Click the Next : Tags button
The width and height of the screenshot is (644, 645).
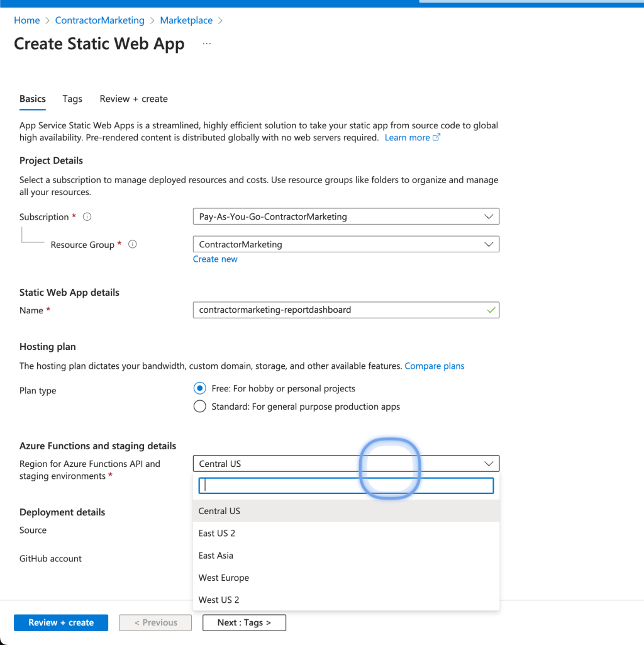click(x=244, y=622)
